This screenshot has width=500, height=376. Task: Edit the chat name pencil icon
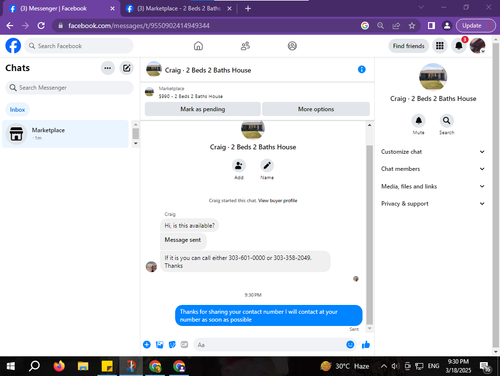point(267,165)
